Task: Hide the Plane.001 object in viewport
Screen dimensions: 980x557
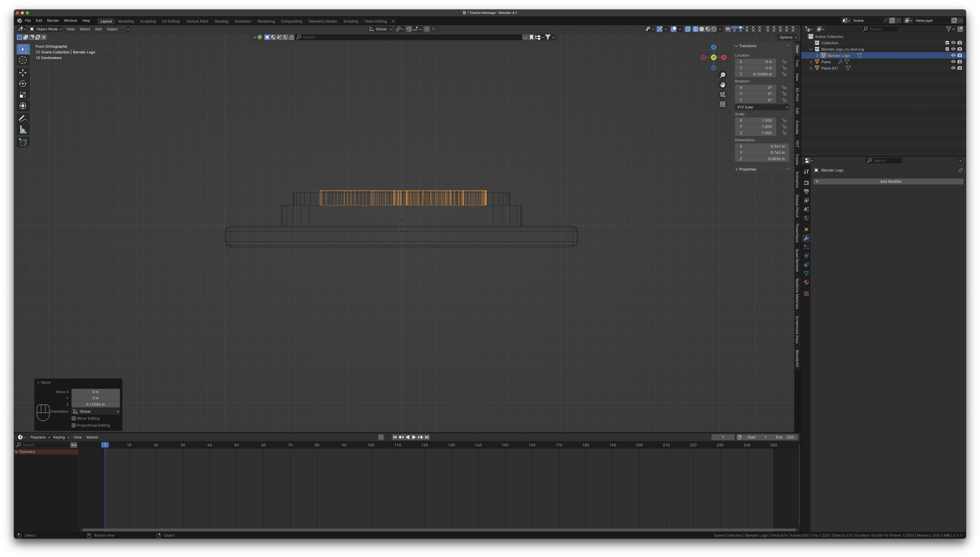Action: coord(953,68)
